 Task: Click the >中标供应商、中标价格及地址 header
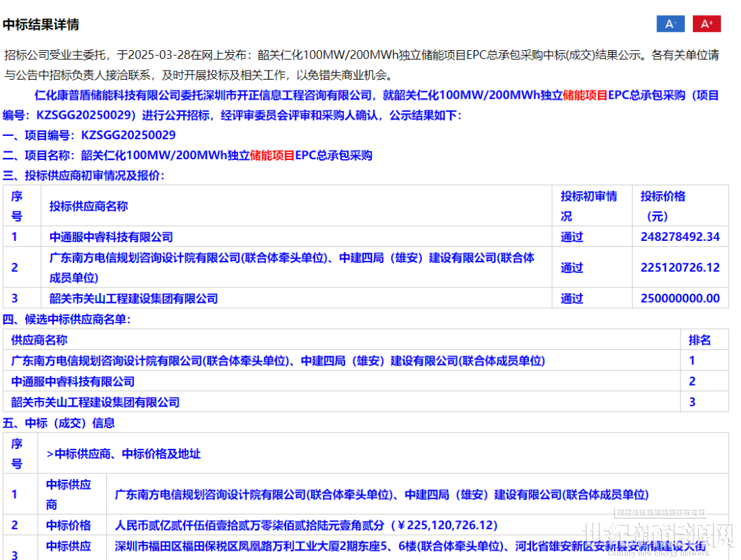(x=123, y=454)
